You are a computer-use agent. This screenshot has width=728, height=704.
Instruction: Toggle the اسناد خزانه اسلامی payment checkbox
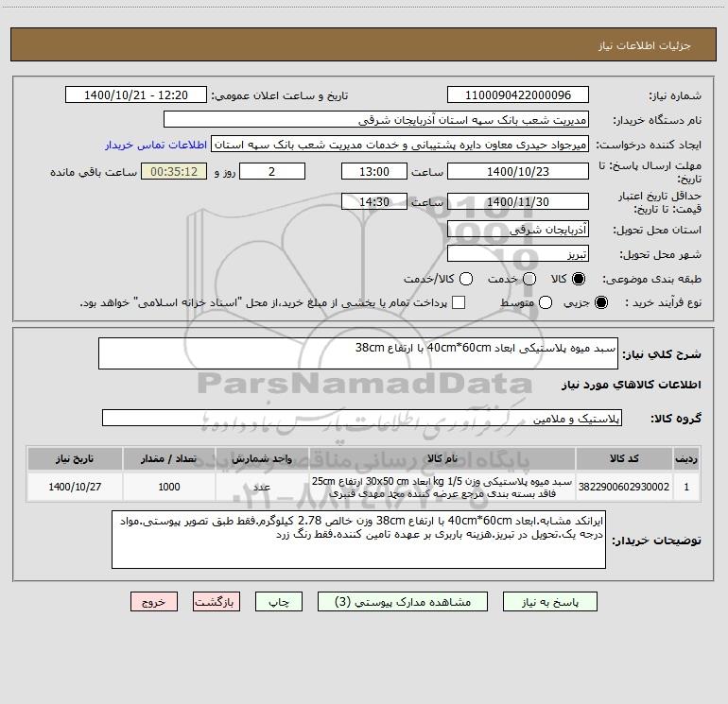pos(459,302)
